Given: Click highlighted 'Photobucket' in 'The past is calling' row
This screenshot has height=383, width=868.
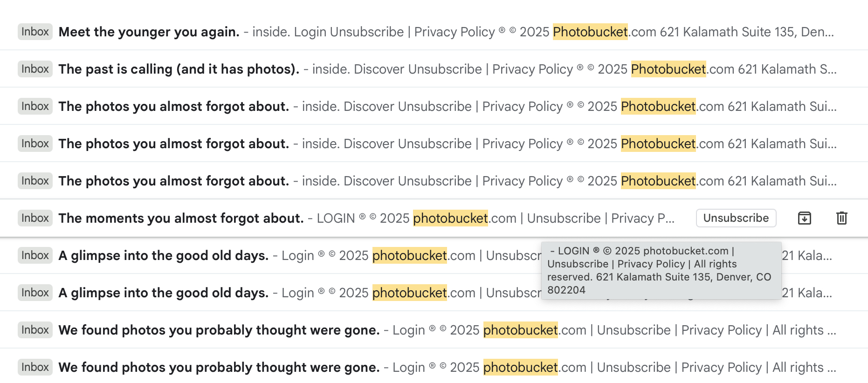Looking at the screenshot, I should pyautogui.click(x=668, y=69).
